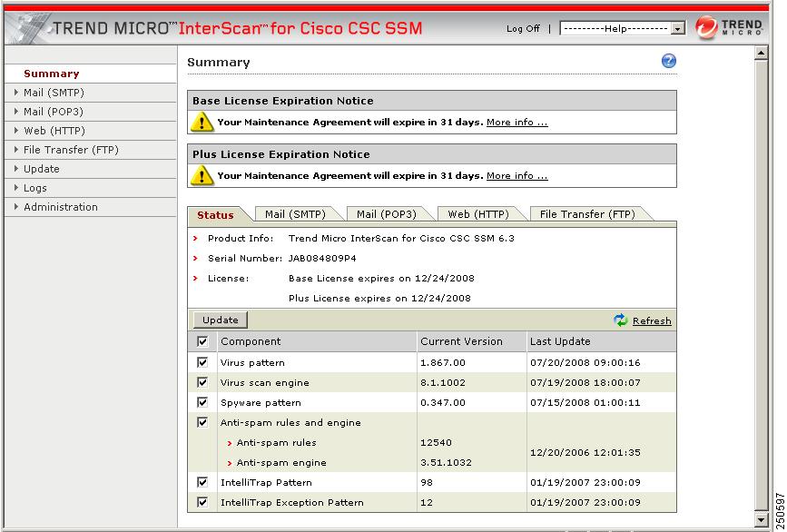This screenshot has width=787, height=532.
Task: Click the Update button
Action: coord(221,320)
